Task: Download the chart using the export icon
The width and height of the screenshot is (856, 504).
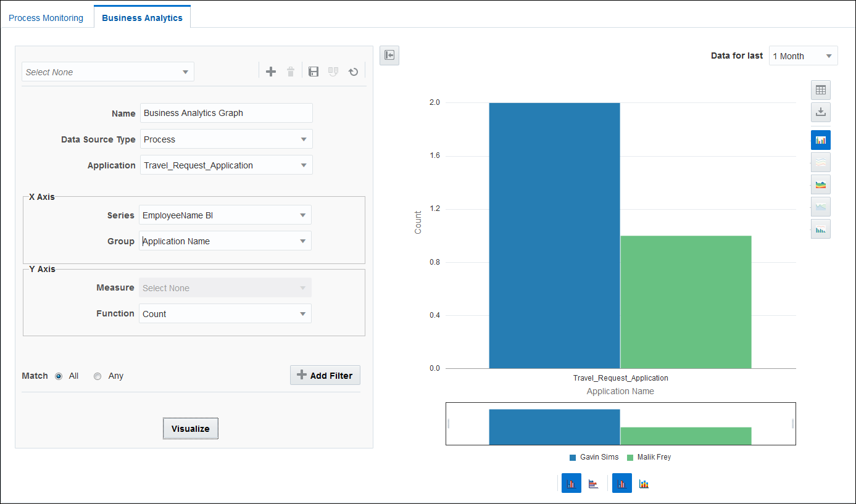Action: [821, 112]
